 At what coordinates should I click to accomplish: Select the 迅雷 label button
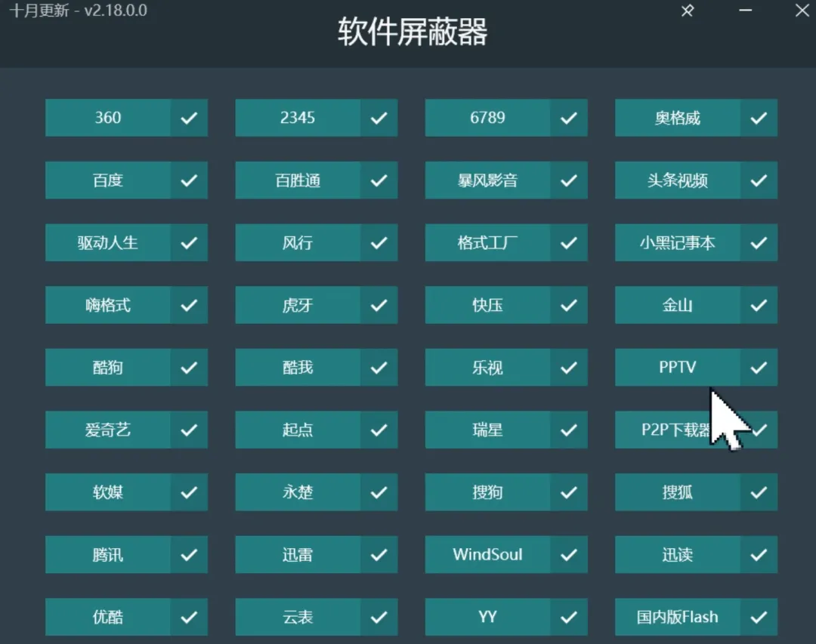tap(298, 555)
